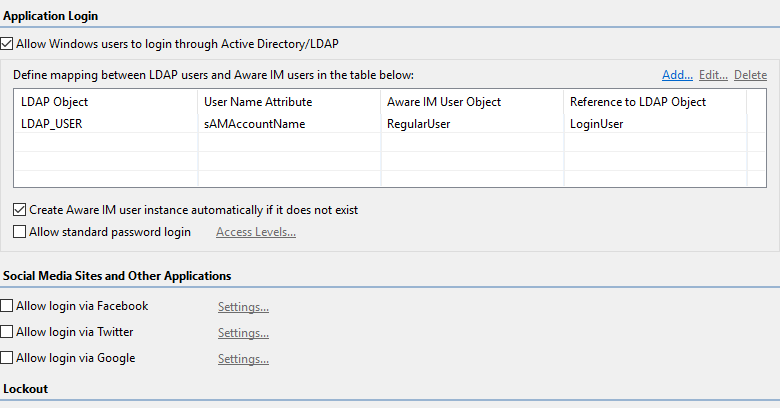The height and width of the screenshot is (408, 780).
Task: Select the LDAP_USER cell in the table
Action: click(x=105, y=124)
